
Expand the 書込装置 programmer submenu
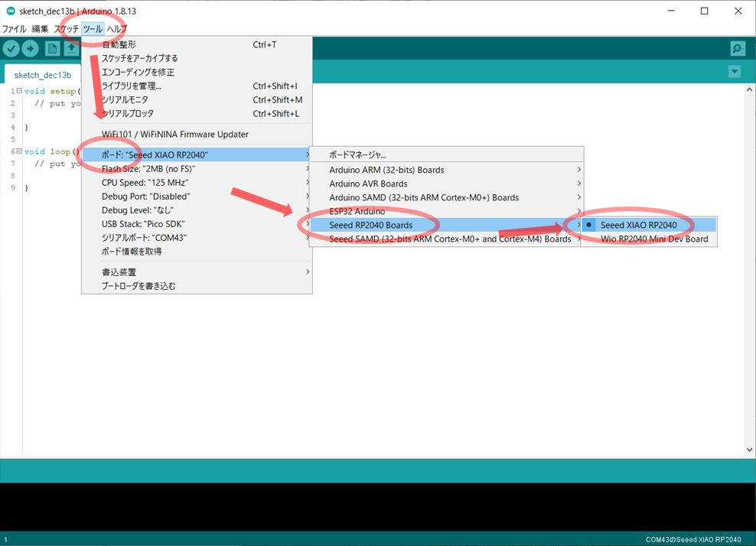pos(197,272)
